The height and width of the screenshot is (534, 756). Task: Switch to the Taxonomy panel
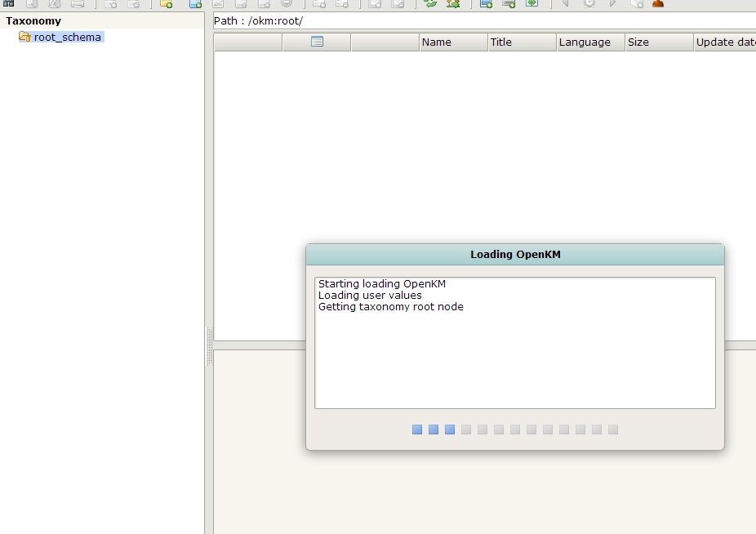33,20
